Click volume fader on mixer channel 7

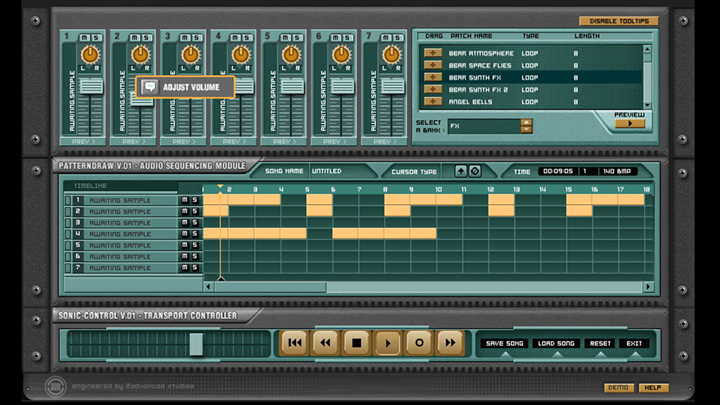click(392, 86)
